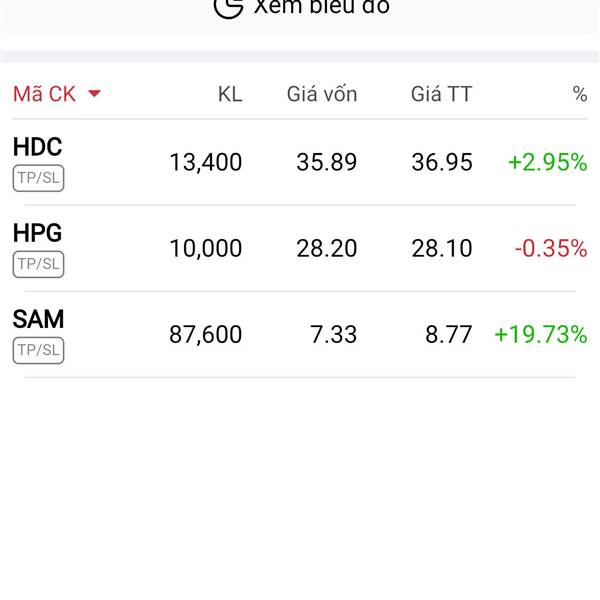Select the SAM stock symbol

click(x=38, y=319)
